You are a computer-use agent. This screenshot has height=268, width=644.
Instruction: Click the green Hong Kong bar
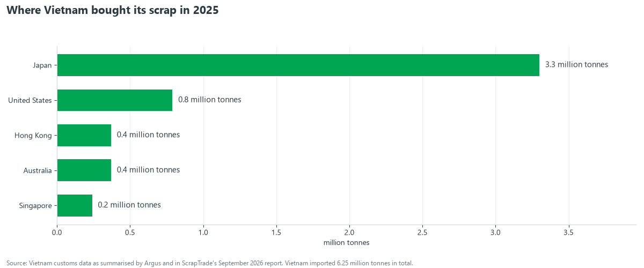(84, 135)
